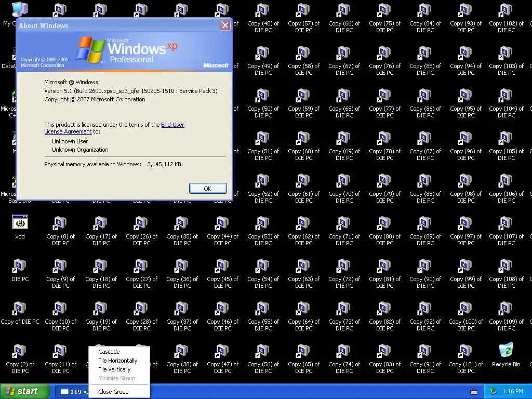Screen dimensions: 532x399
Task: Select Close Group from the menu
Action: pyautogui.click(x=113, y=392)
